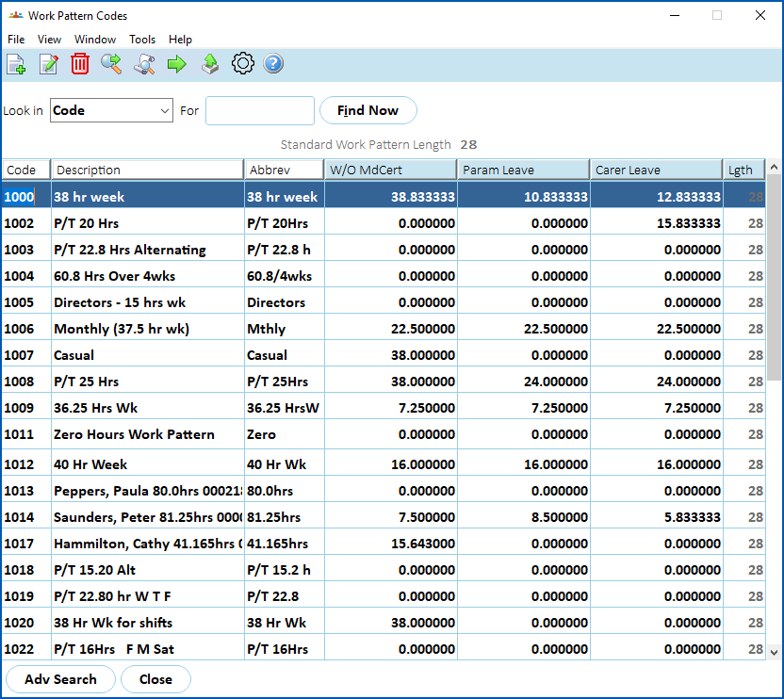This screenshot has height=699, width=784.
Task: Expand the Look in Code dropdown
Action: (165, 110)
